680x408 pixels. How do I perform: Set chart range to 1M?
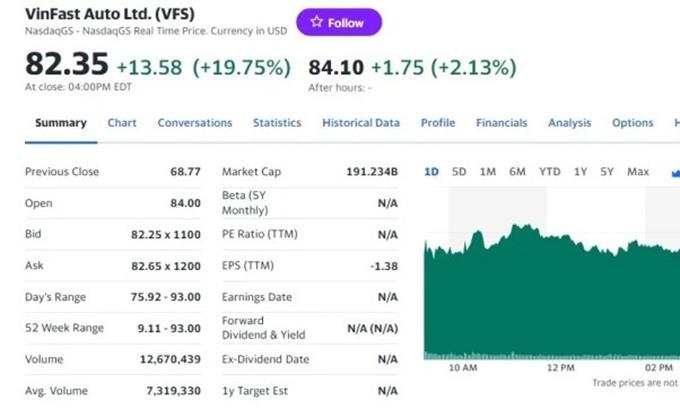pyautogui.click(x=487, y=172)
